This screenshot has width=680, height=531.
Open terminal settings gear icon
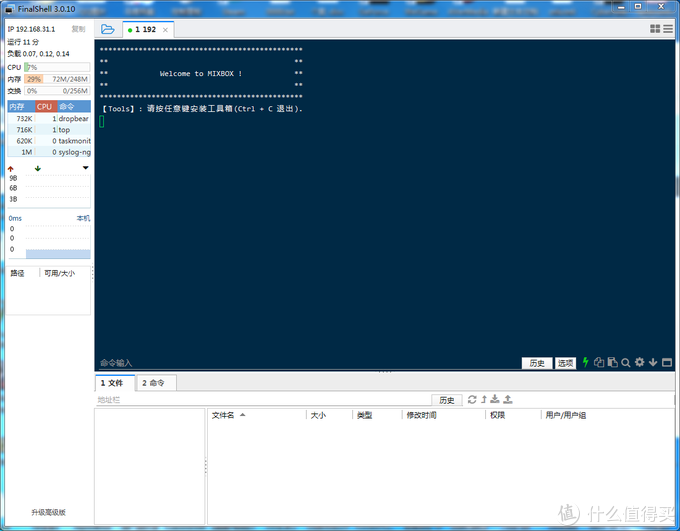[640, 363]
